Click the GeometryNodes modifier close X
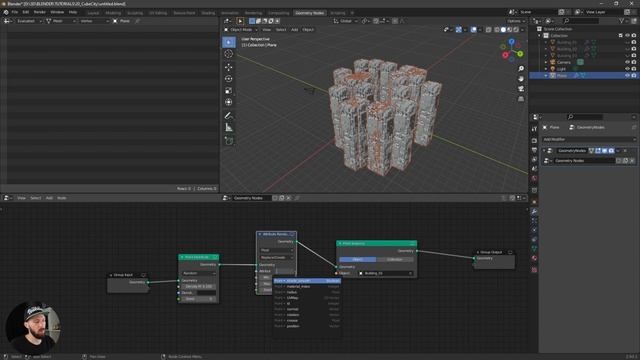 [625, 151]
